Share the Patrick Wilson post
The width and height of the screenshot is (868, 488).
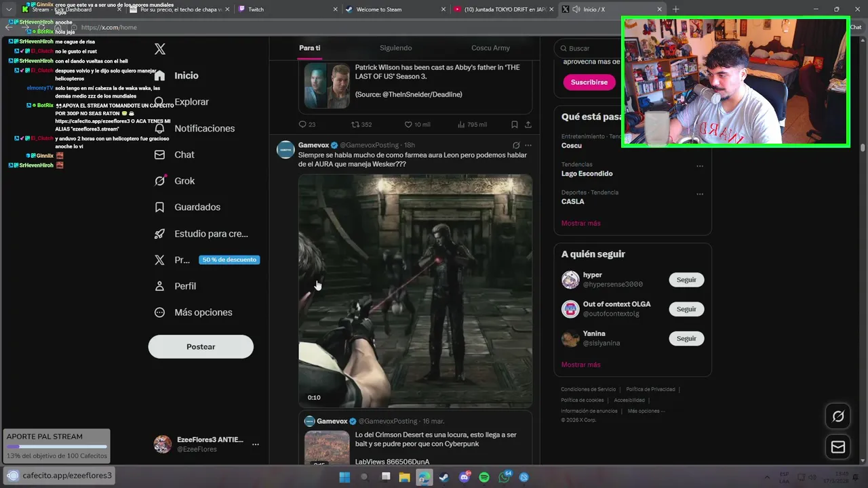(x=528, y=125)
